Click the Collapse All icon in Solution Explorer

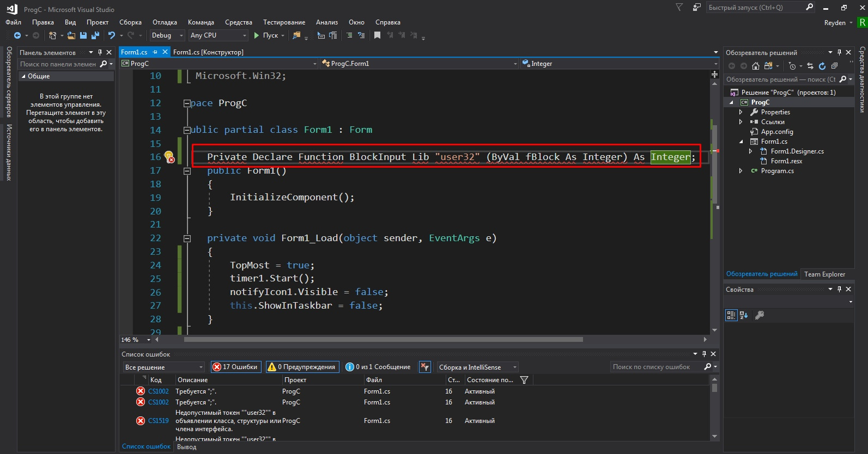[x=834, y=66]
